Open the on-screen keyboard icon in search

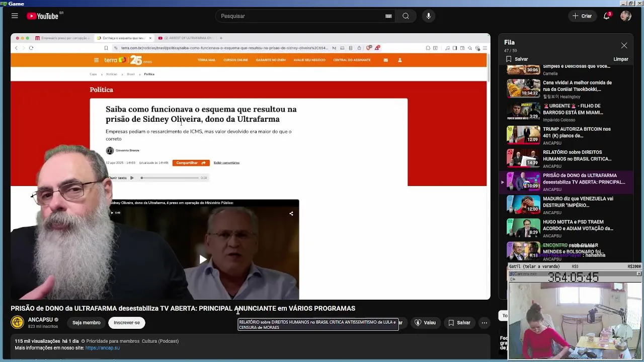tap(388, 16)
